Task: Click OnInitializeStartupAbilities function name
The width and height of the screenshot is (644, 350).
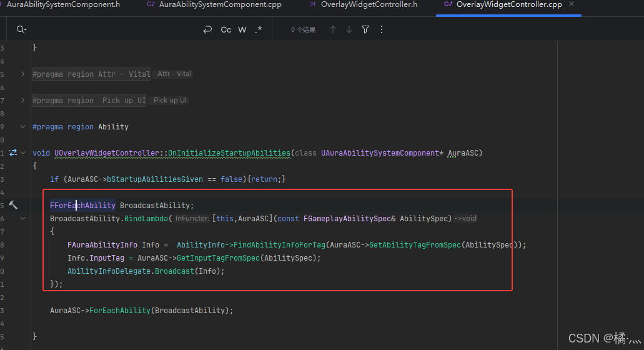Action: (229, 153)
